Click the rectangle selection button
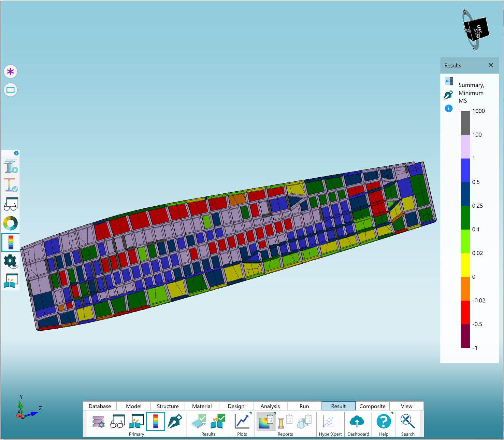 [11, 90]
